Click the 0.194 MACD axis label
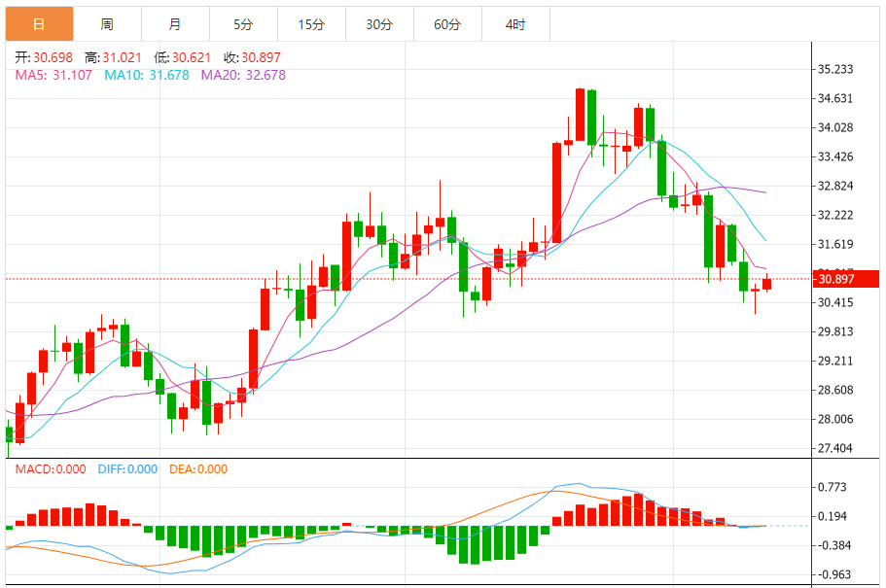Viewport: 886px width, 588px height. click(833, 516)
